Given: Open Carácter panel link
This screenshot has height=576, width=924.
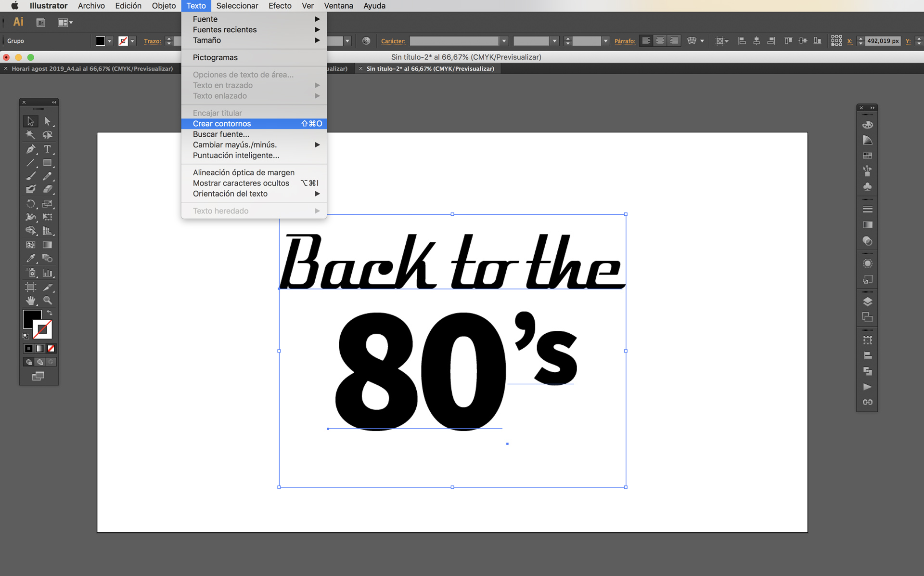Looking at the screenshot, I should (393, 41).
